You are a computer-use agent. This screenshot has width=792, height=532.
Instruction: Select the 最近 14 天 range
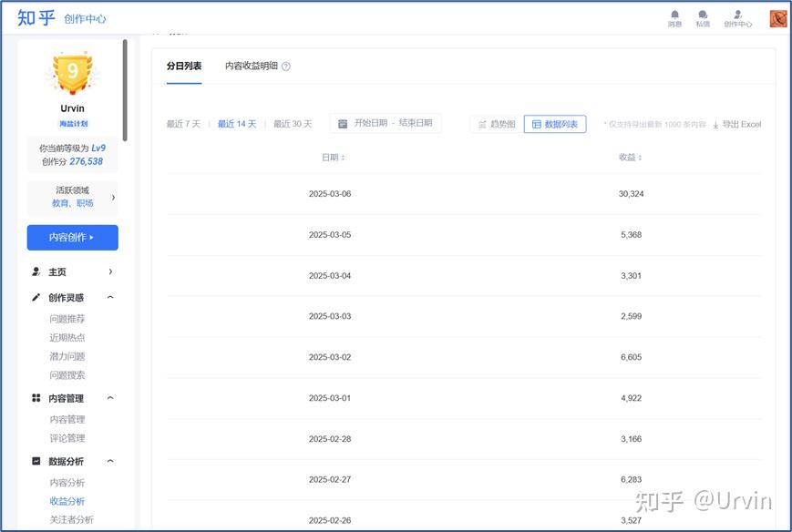click(x=237, y=124)
